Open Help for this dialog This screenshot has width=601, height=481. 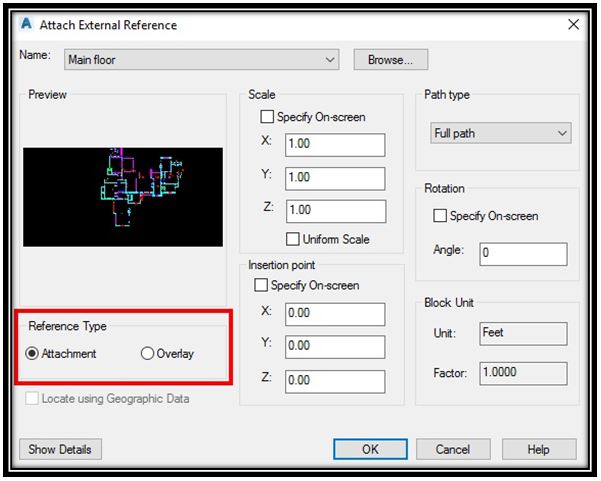click(x=539, y=449)
